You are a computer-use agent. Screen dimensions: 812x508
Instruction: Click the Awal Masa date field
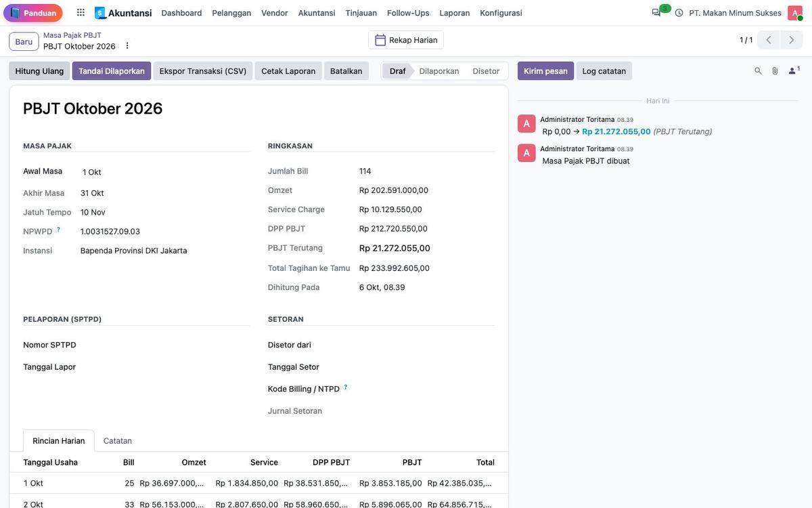tap(165, 172)
